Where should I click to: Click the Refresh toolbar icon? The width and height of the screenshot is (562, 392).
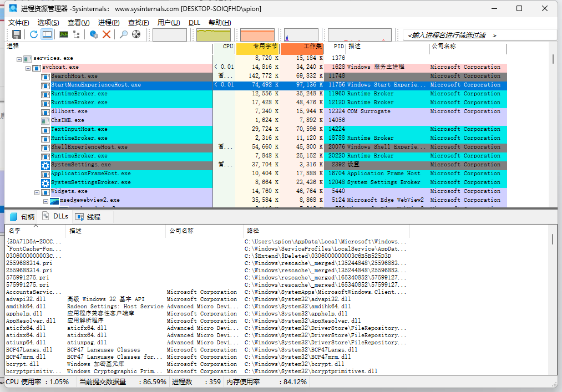tap(34, 34)
